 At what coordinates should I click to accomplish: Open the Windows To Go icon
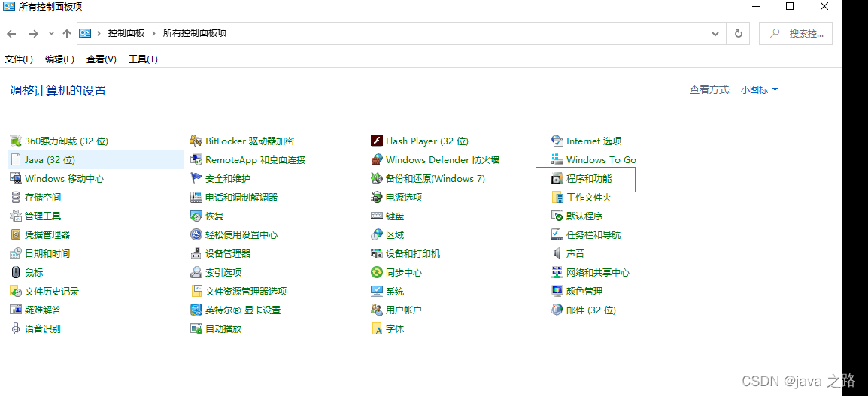tap(557, 160)
